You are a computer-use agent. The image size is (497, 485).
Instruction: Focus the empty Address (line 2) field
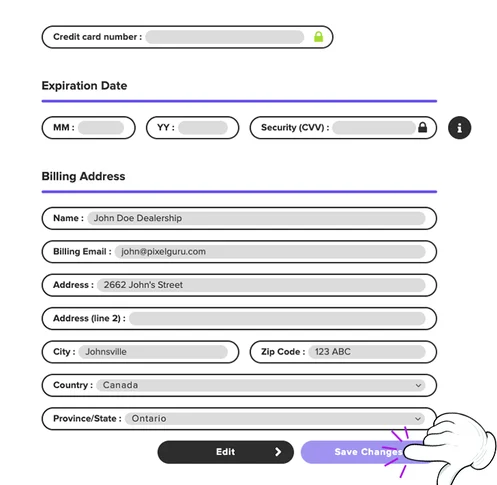pyautogui.click(x=277, y=319)
